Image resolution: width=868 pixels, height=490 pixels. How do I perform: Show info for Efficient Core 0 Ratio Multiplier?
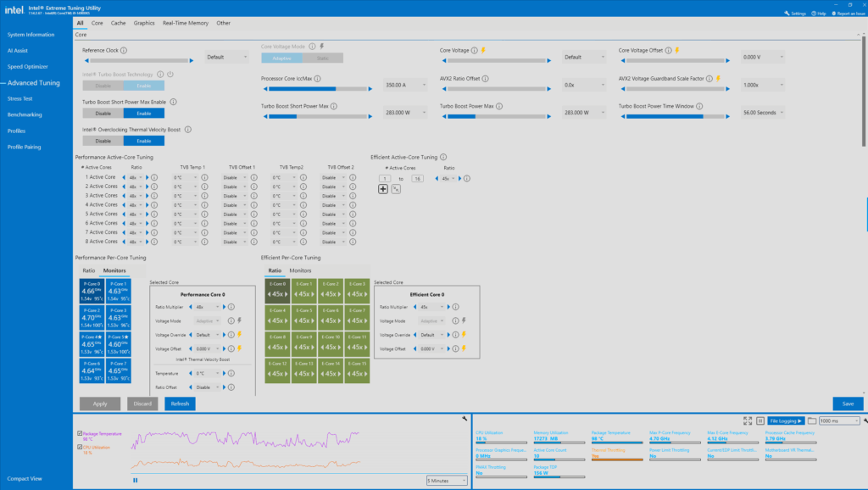(455, 307)
